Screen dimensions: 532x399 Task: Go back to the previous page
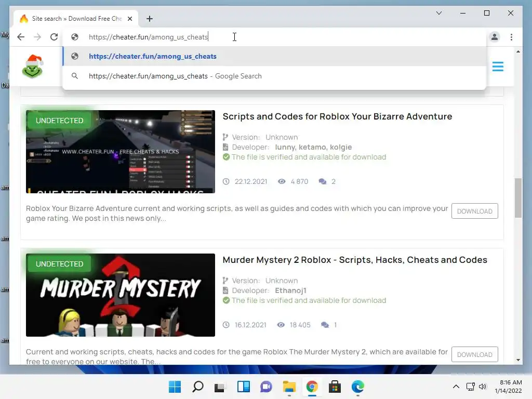coord(21,37)
